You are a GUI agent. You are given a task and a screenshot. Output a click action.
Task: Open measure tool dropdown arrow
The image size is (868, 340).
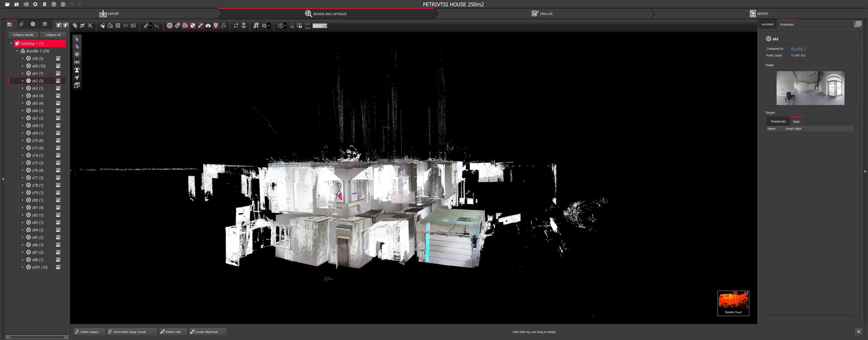tap(151, 26)
